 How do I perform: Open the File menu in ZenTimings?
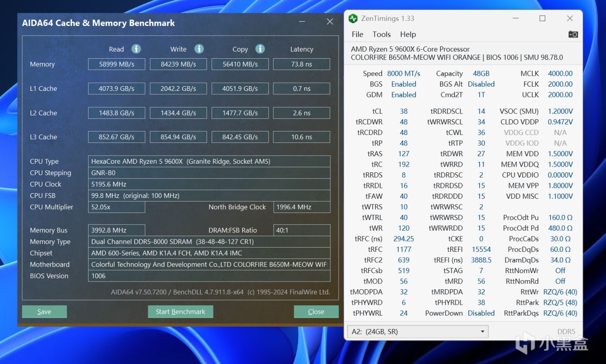pyautogui.click(x=357, y=34)
